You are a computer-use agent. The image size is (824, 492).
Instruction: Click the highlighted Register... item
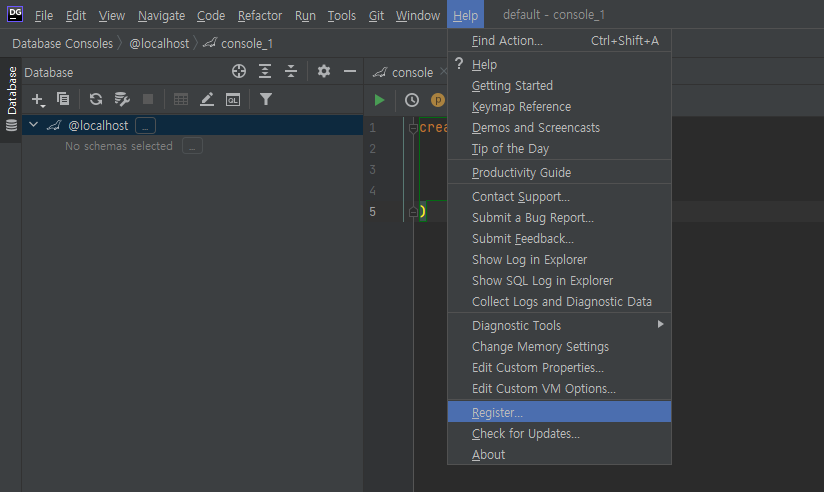[559, 412]
